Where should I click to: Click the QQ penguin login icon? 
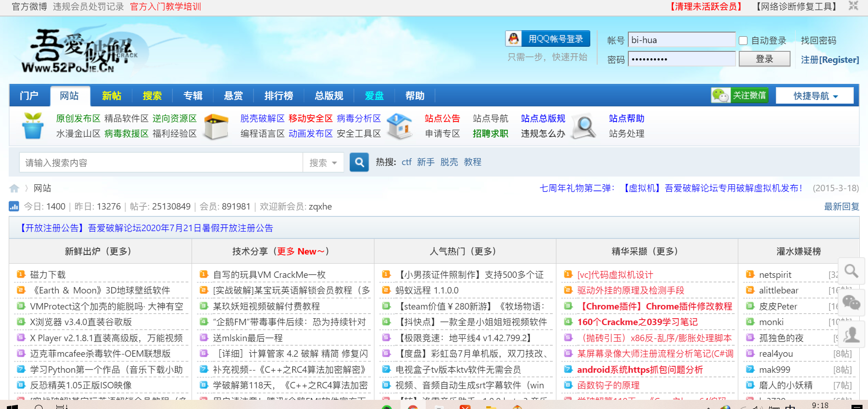coord(514,39)
